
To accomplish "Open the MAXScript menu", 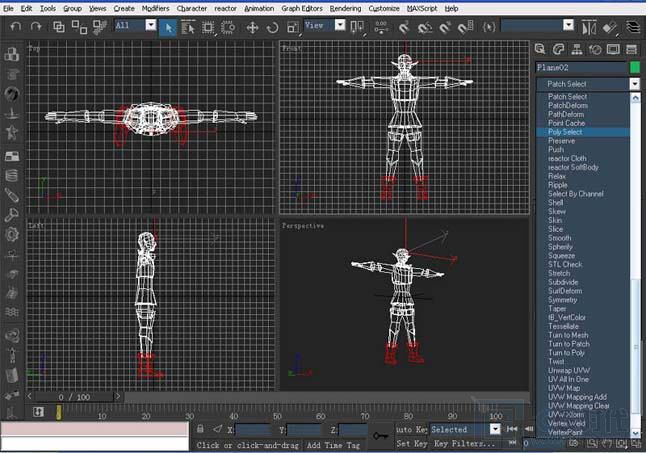I will pyautogui.click(x=422, y=8).
